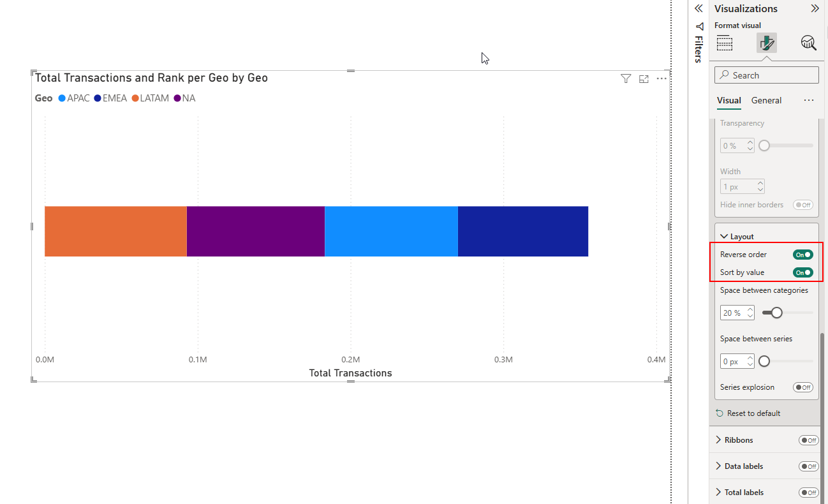Switch to Build visual icon

point(725,43)
